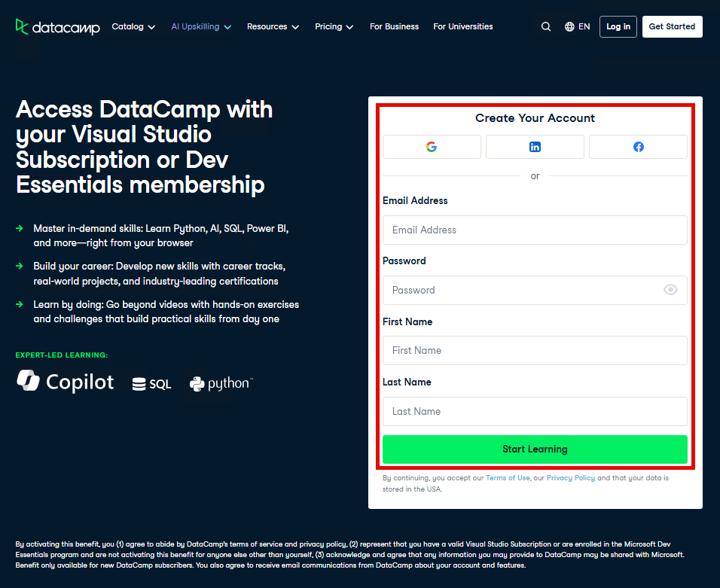
Task: Click the 'Access DataCamp with your Visual Studio' headline
Action: (144, 147)
